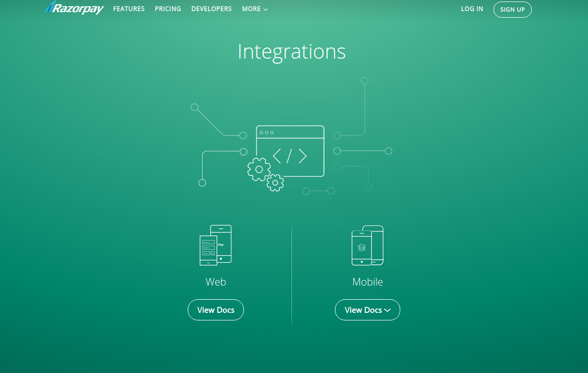
Task: Click the Mobile integration phones icon
Action: (x=367, y=245)
